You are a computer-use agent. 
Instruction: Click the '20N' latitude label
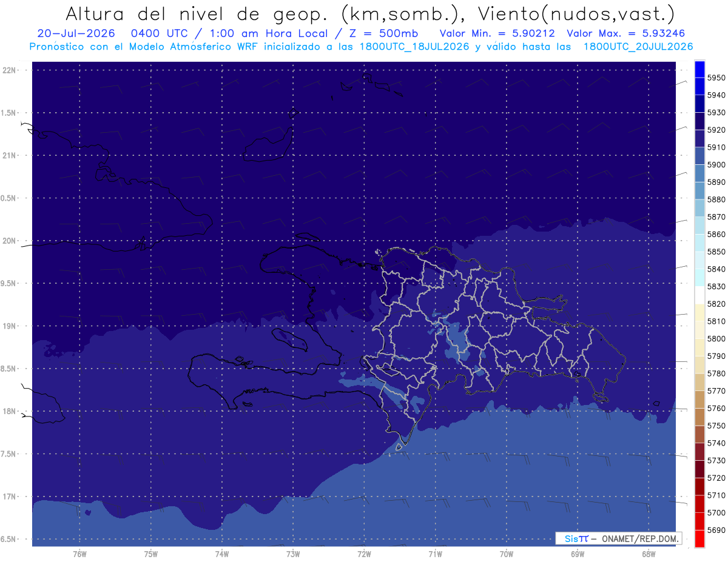tap(8, 241)
